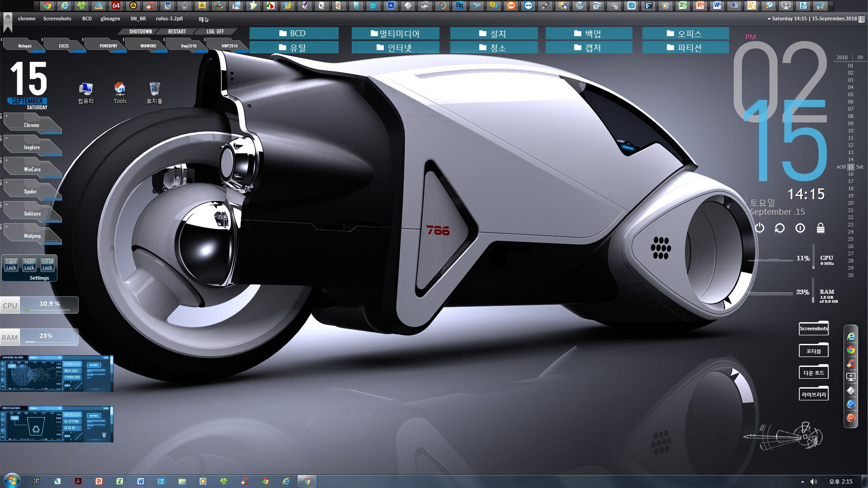Open the green clover app in top dock
The height and width of the screenshot is (488, 868).
82,6
